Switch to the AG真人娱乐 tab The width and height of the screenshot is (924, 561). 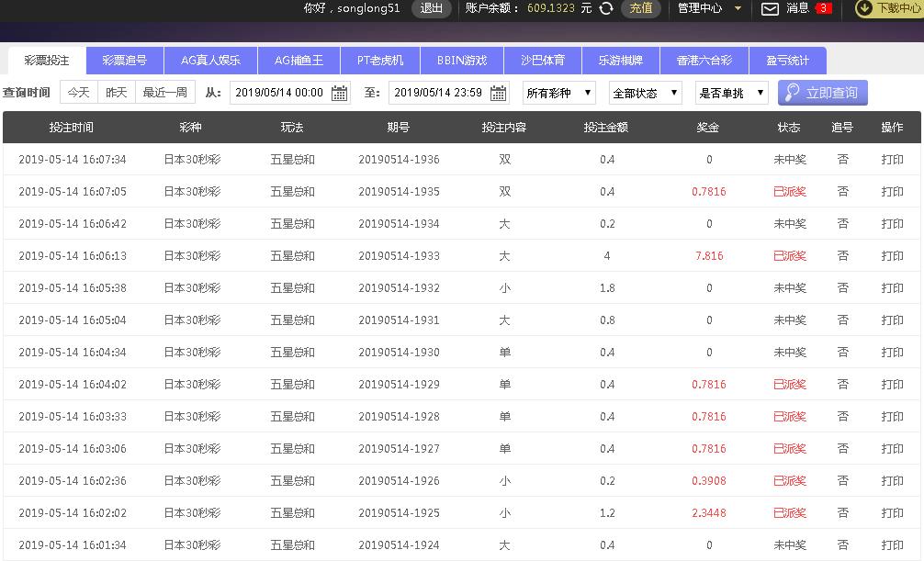(x=210, y=61)
